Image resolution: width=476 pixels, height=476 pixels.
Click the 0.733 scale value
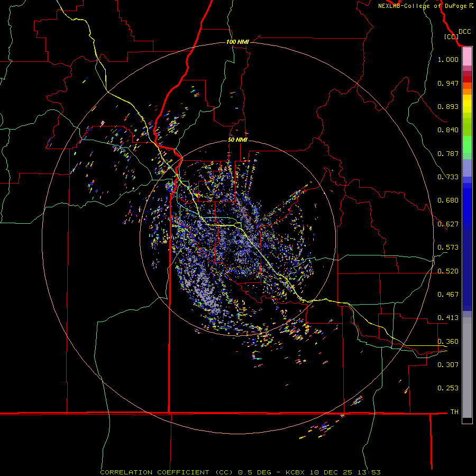448,177
